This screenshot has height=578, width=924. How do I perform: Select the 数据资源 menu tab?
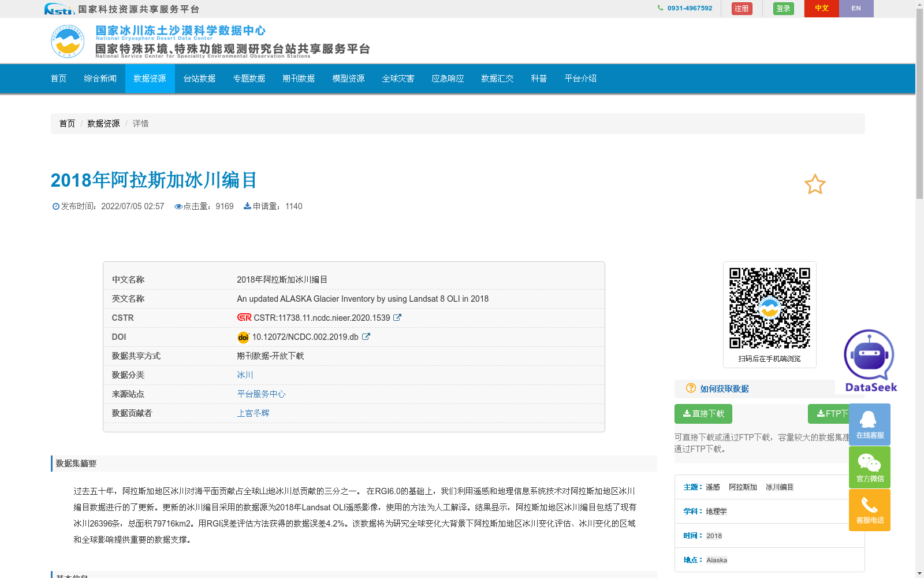pos(150,79)
